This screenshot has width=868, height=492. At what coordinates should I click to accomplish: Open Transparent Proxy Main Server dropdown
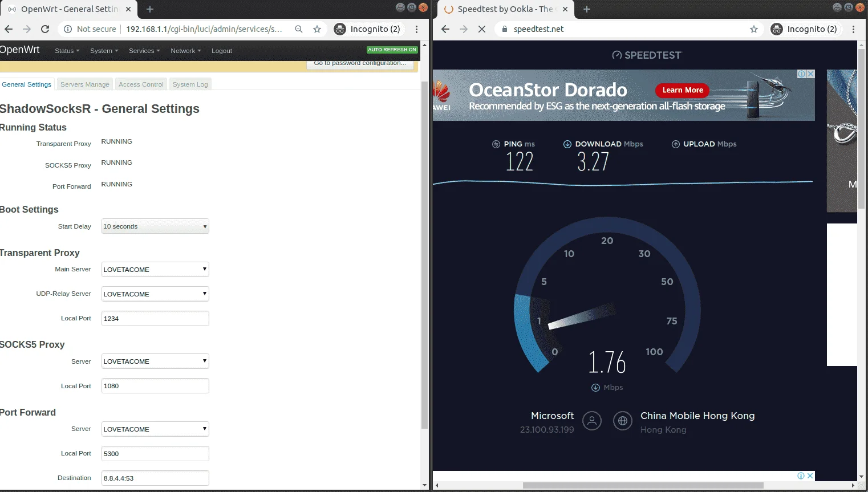[155, 269]
